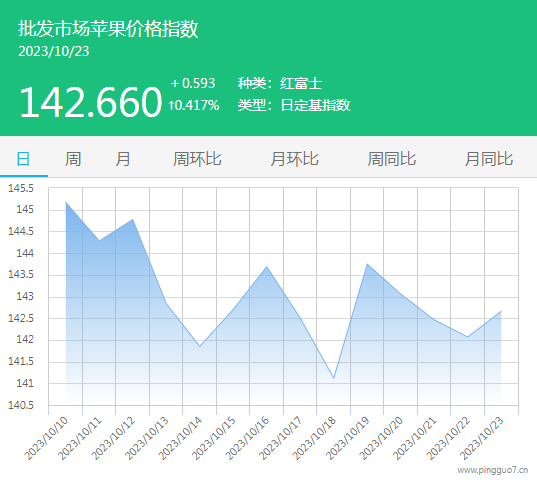
Task: Click the +0.593 change value
Action: (193, 83)
